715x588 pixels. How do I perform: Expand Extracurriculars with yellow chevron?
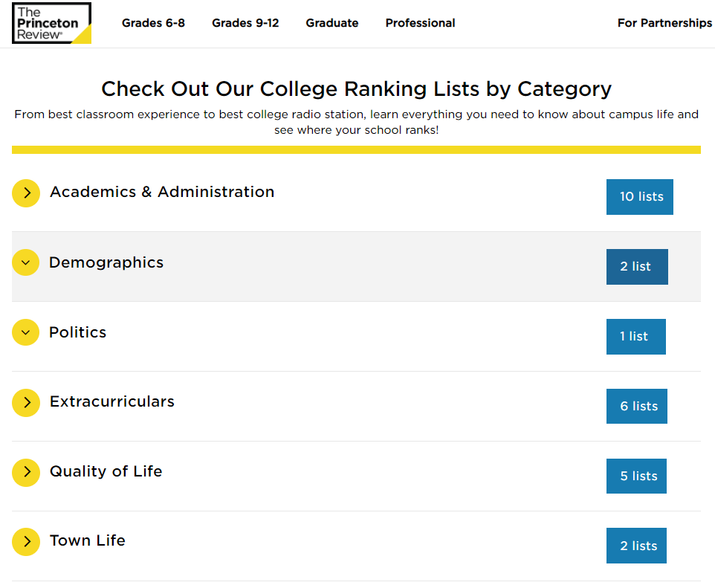26,402
